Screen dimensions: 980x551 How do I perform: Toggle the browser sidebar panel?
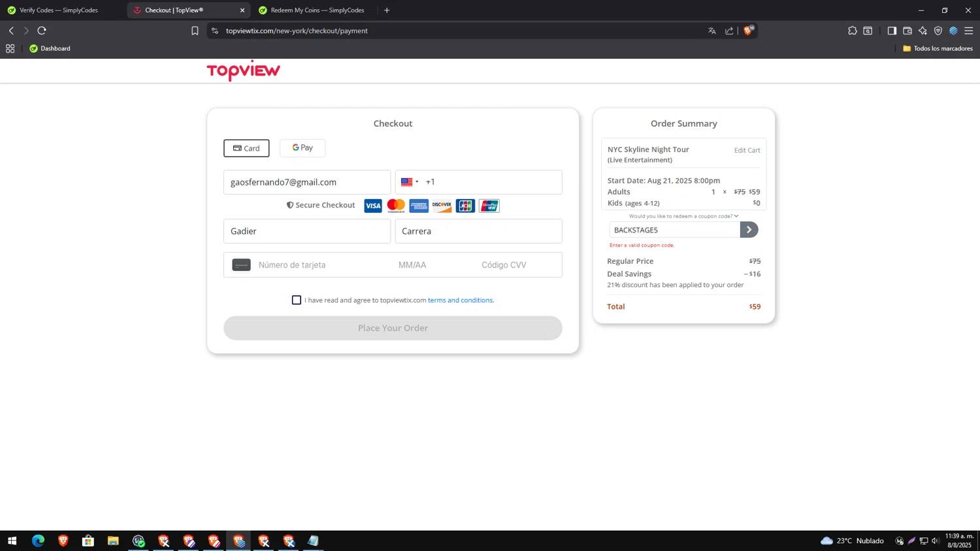coord(892,31)
